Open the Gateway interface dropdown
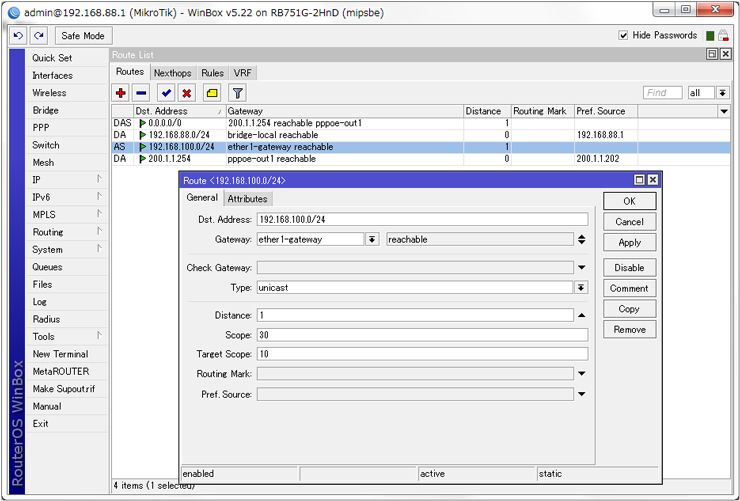The image size is (740, 501). 372,239
